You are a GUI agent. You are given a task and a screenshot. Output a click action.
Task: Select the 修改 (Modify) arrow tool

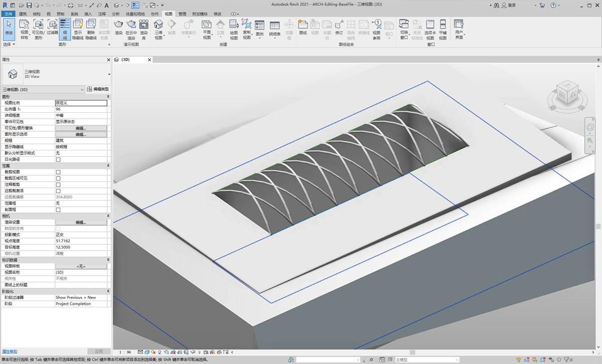click(9, 28)
